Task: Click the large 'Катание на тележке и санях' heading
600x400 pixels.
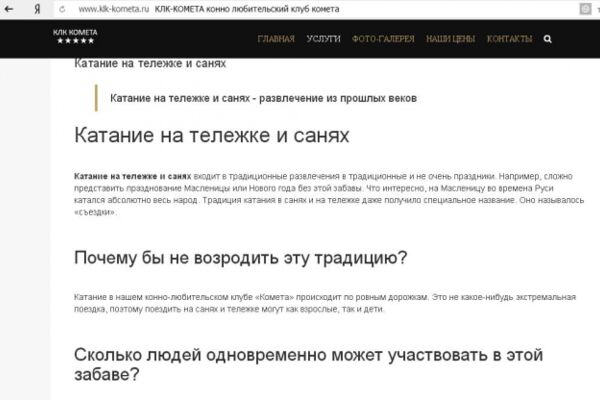Action: click(212, 135)
